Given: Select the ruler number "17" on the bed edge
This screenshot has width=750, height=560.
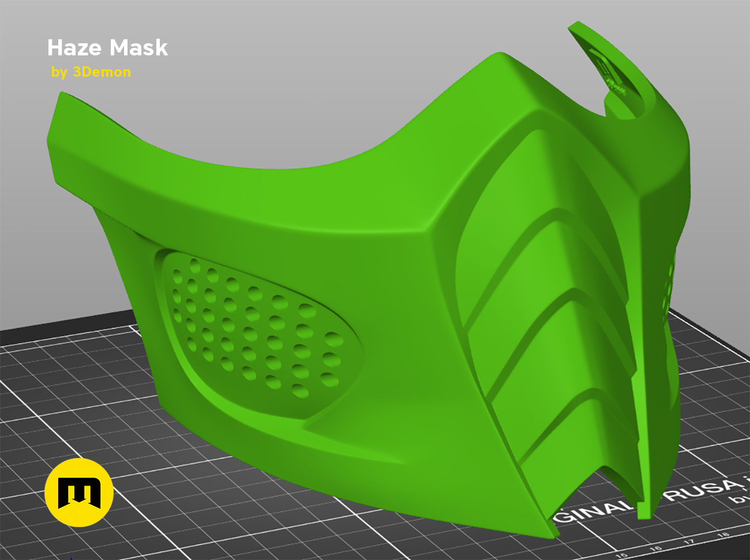Looking at the screenshot, I should (689, 541).
